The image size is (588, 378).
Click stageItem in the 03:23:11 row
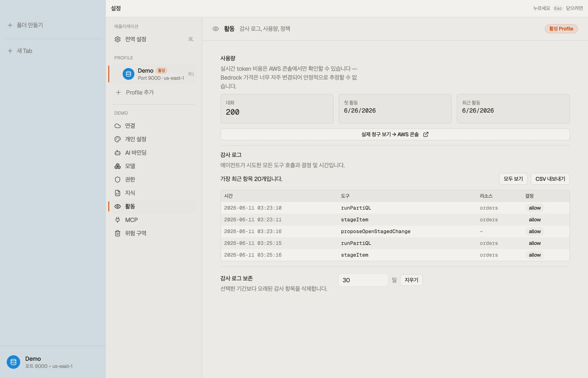click(x=355, y=220)
